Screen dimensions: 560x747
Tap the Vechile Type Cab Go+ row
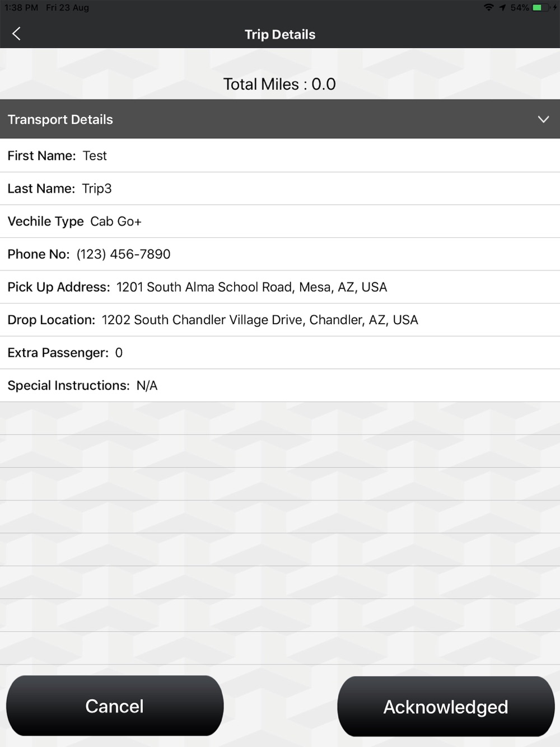(x=280, y=221)
